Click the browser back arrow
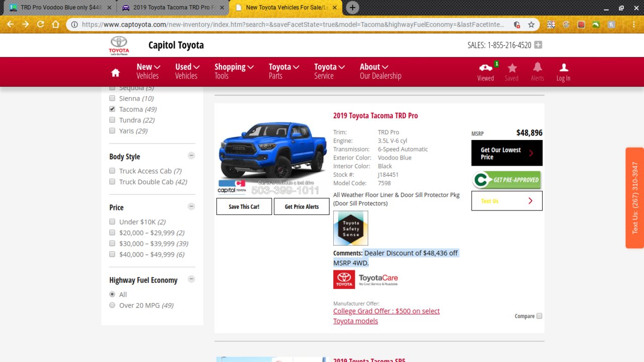Viewport: 644px width, 362px height. 10,24
